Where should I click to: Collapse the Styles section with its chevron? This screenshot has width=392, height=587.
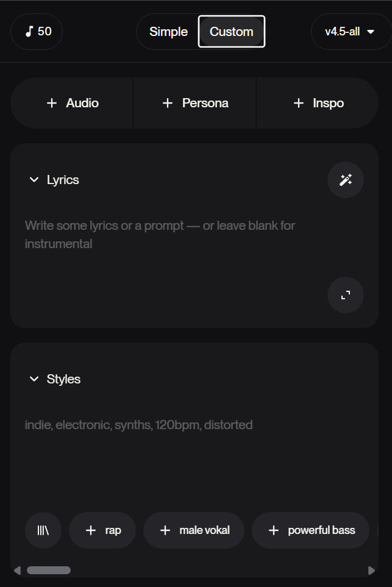point(34,379)
